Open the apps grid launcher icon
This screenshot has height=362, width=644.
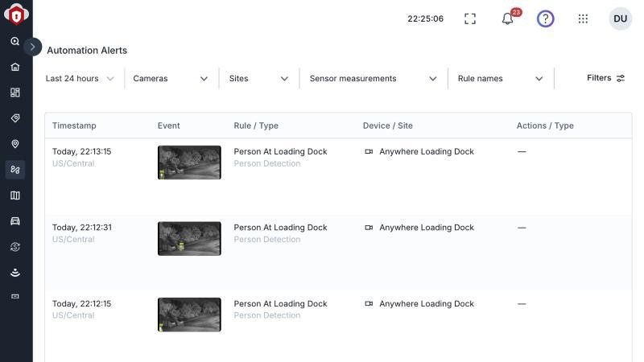(583, 19)
